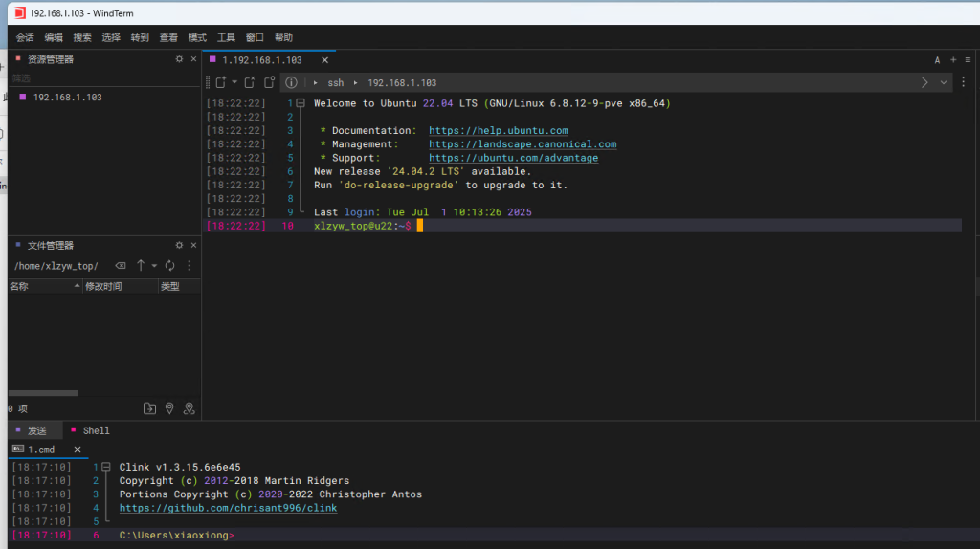Click the new session icon in terminal toolbar
Screen dimensions: 980x549
[x=221, y=82]
